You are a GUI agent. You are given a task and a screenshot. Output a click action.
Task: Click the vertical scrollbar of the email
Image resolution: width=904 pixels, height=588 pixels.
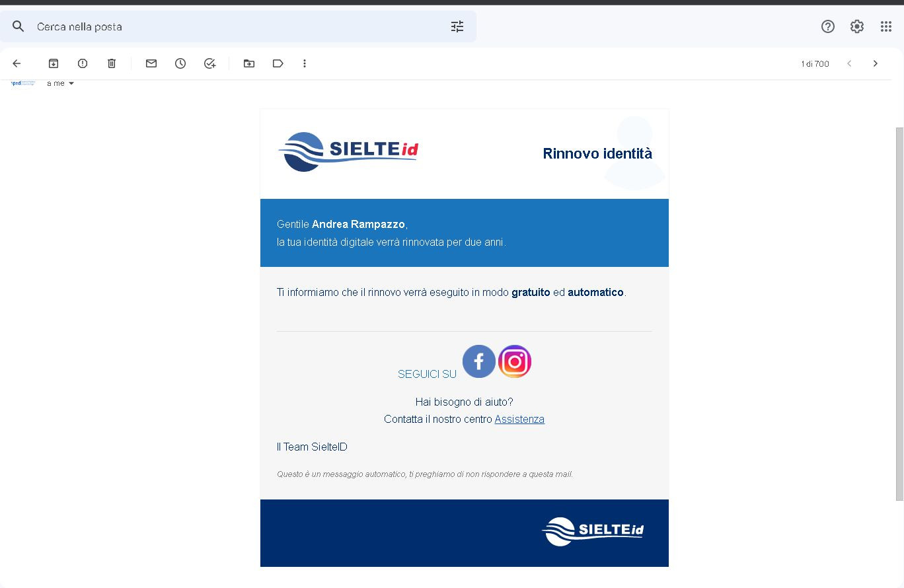pos(899,314)
